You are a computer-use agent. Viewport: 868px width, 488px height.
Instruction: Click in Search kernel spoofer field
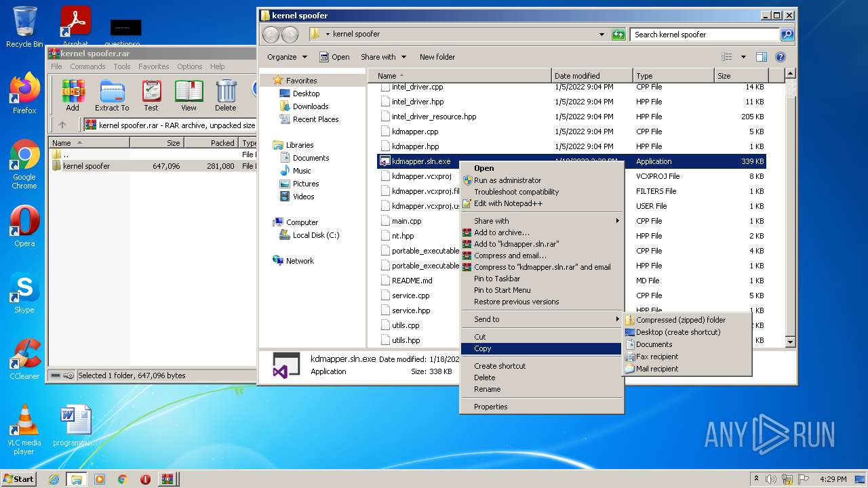point(705,35)
